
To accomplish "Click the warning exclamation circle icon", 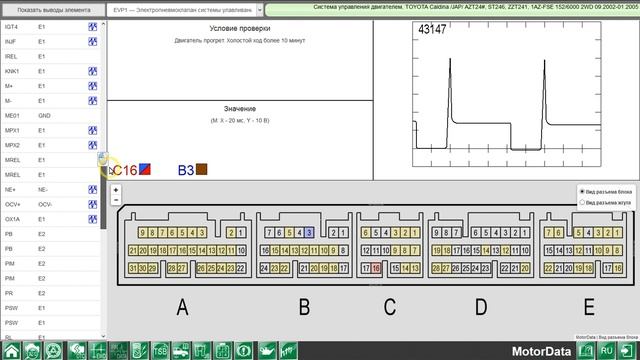I will [244, 351].
